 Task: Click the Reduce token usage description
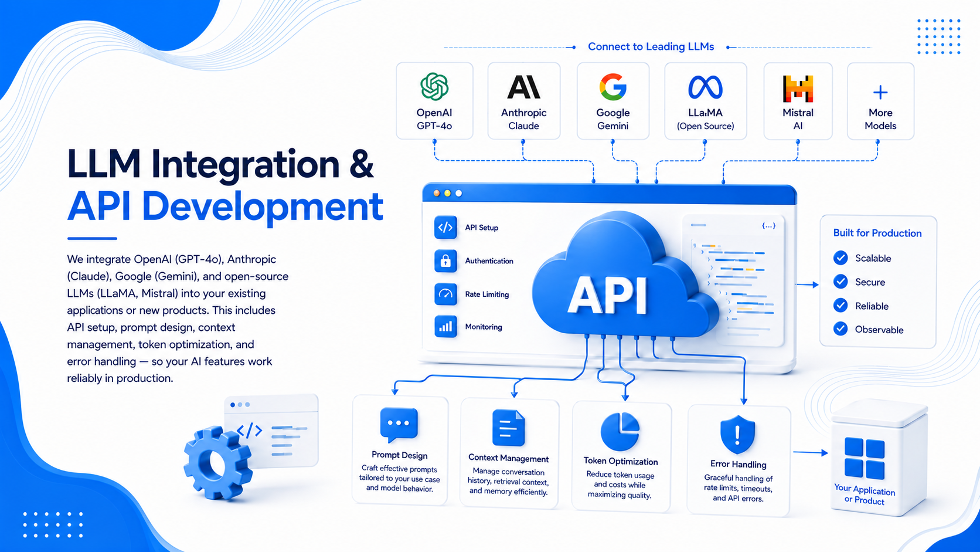(x=620, y=485)
